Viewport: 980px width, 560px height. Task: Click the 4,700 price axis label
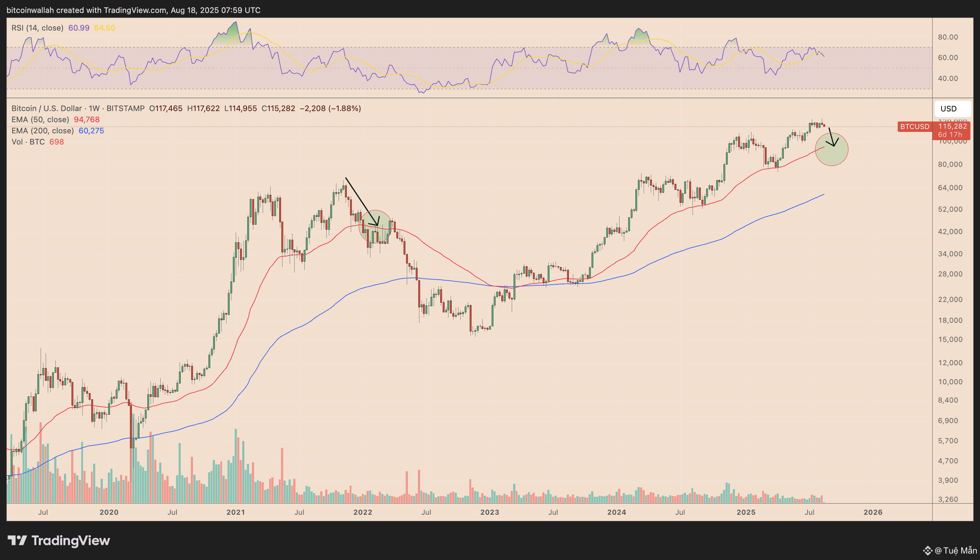[948, 461]
